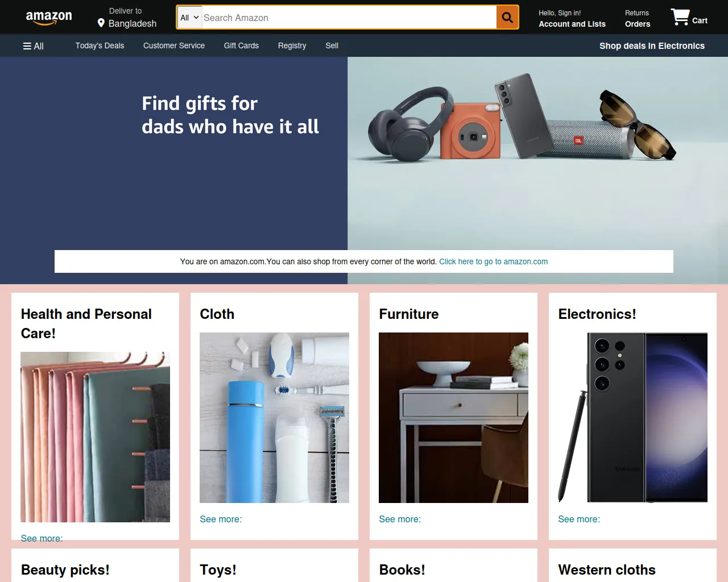View Returns and Orders
The height and width of the screenshot is (582, 728).
(638, 19)
